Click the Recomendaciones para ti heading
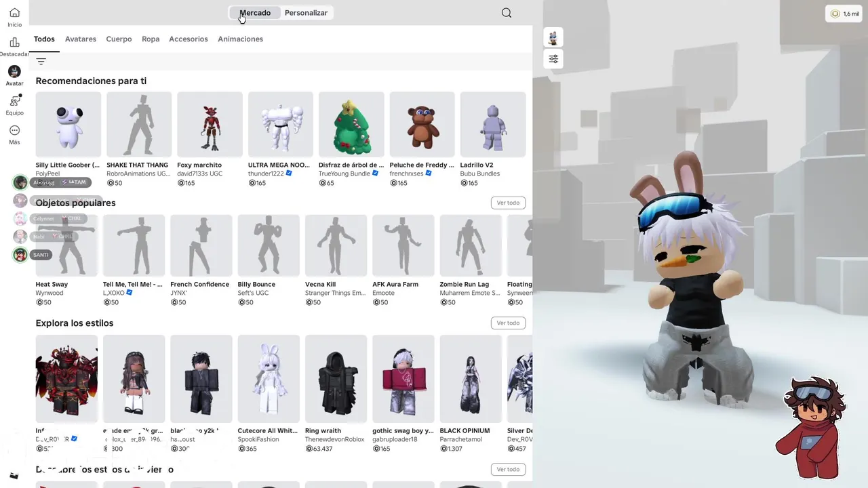The height and width of the screenshot is (488, 868). click(x=91, y=81)
